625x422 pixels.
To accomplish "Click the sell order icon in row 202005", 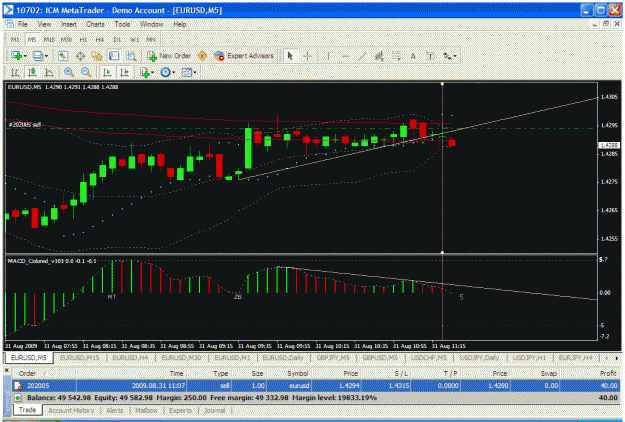I will [18, 386].
